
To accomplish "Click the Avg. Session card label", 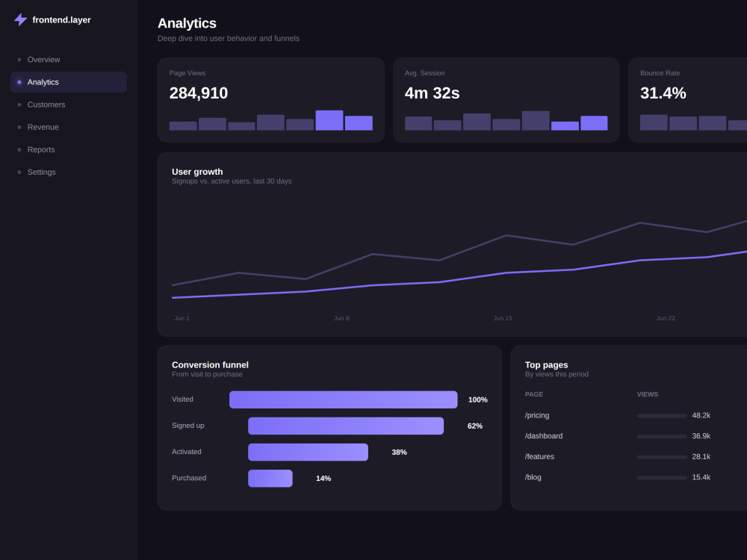I will point(424,73).
